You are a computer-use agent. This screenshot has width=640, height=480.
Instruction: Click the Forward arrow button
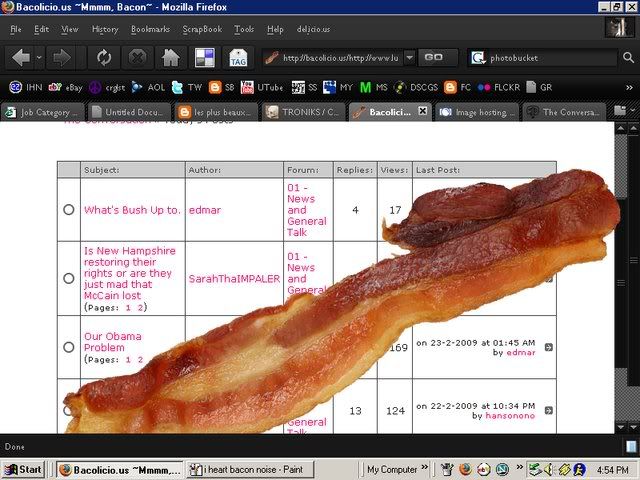pyautogui.click(x=62, y=58)
